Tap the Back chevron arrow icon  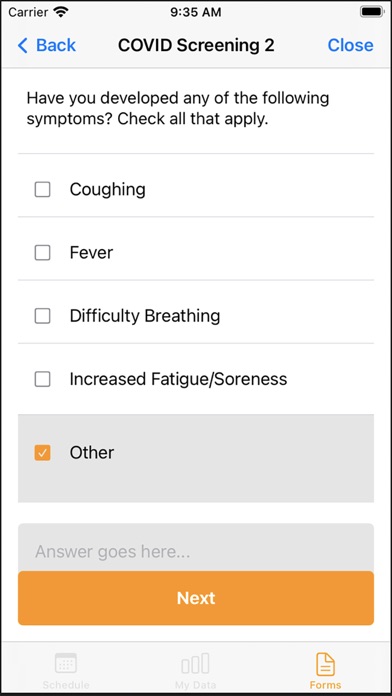pos(23,45)
